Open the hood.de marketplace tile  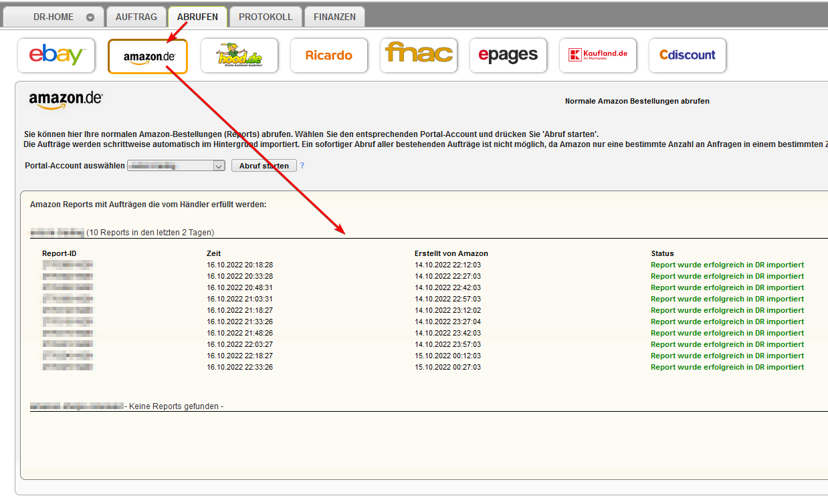pyautogui.click(x=239, y=55)
